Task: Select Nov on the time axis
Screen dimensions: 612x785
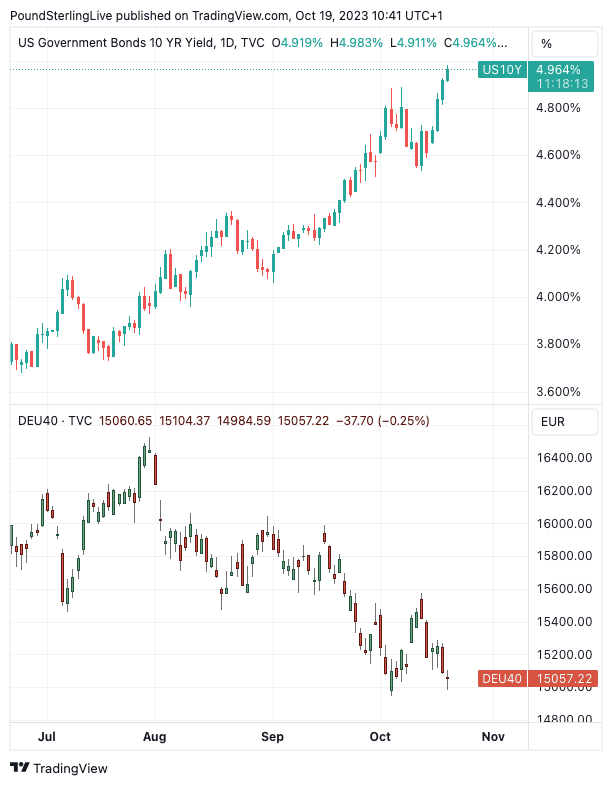Action: pos(492,737)
